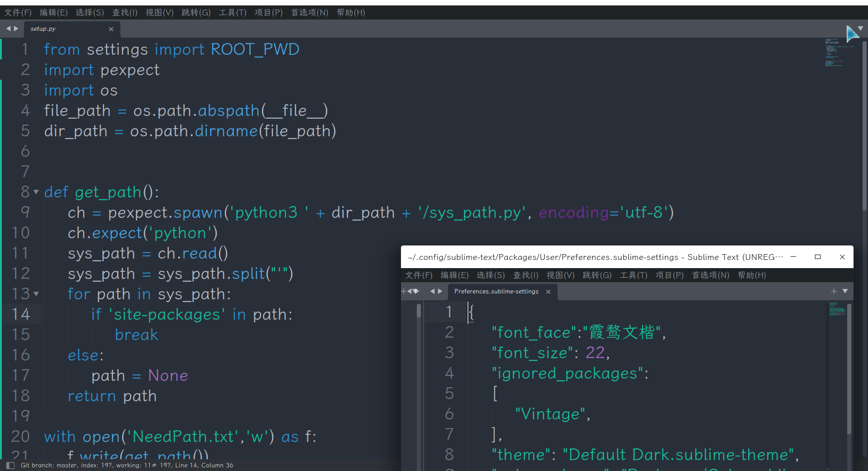Click the back arrow in the Preferences tab bar
Image resolution: width=868 pixels, height=471 pixels.
432,291
